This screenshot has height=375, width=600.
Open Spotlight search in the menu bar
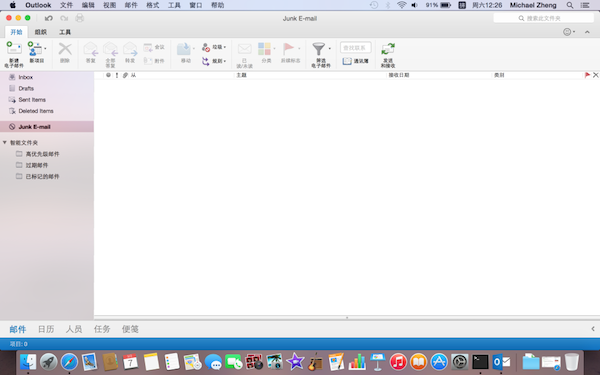coord(570,5)
